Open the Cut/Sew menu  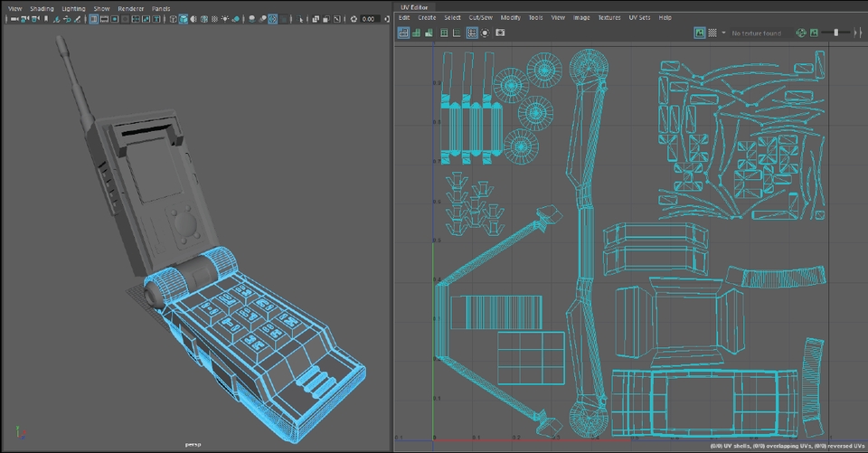click(481, 17)
